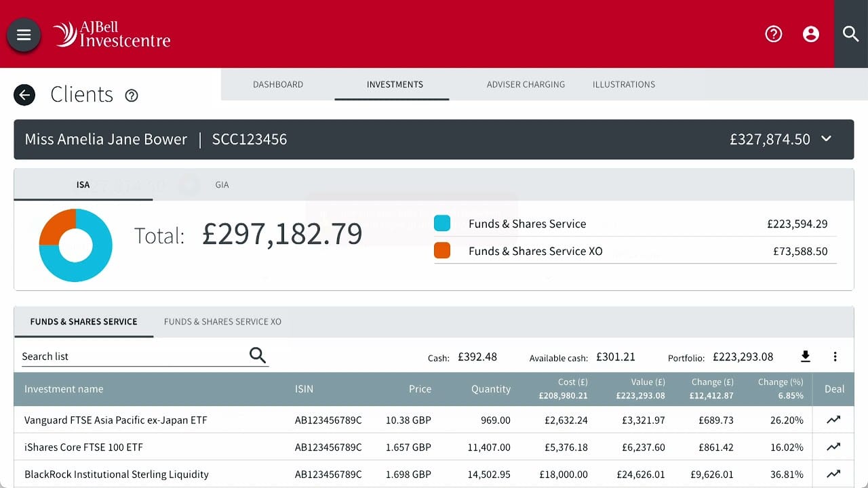The width and height of the screenshot is (868, 488).
Task: Deal Vanguard FTSE Asia Pacific ex-Japan ETF
Action: pos(834,420)
